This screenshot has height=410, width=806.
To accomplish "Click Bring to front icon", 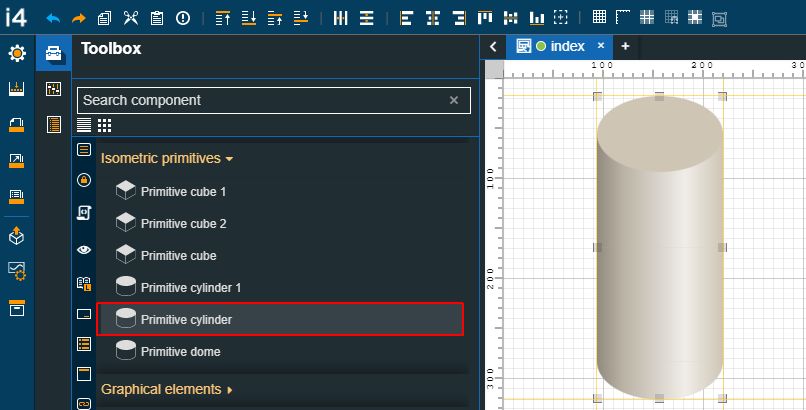I will [x=223, y=18].
